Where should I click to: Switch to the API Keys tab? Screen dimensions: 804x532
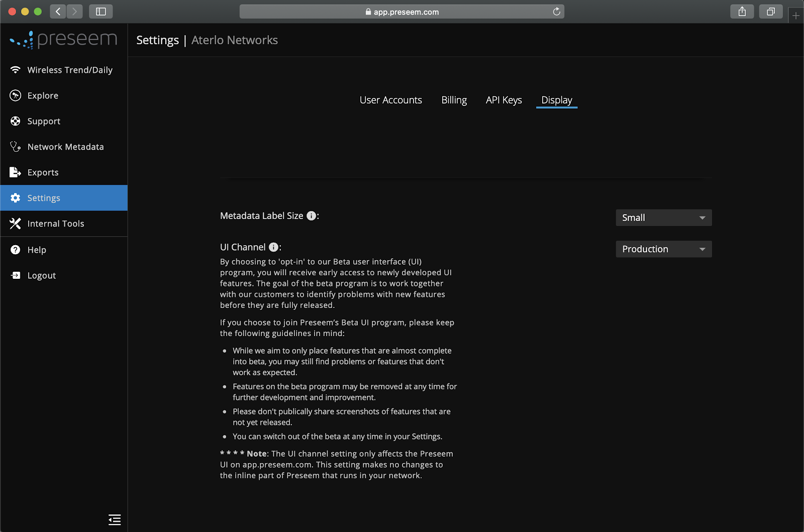[x=504, y=100]
